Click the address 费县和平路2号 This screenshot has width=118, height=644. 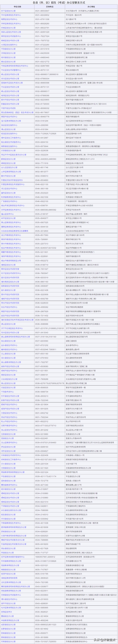[72, 472]
